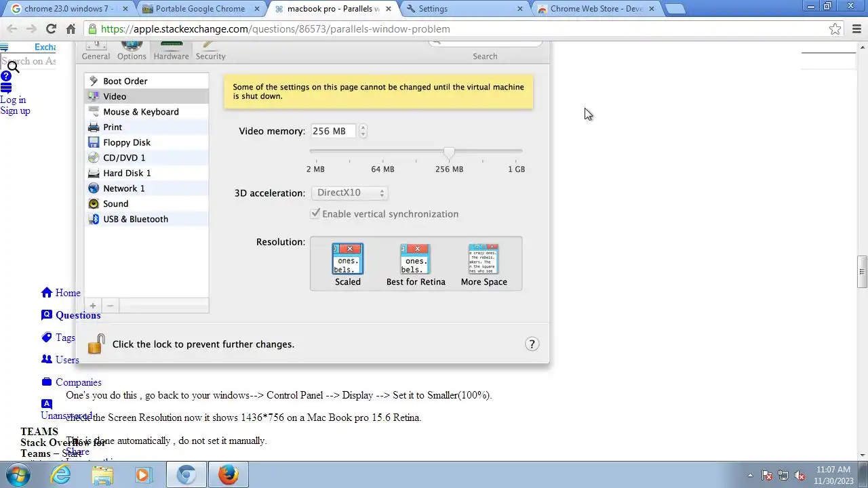This screenshot has width=868, height=488.
Task: Open the Windows Start menu
Action: coord(18,474)
